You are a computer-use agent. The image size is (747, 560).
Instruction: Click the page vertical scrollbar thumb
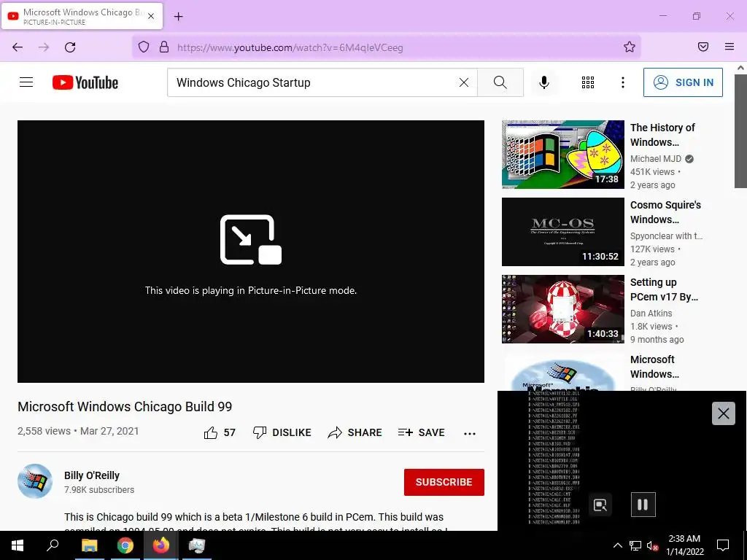click(x=740, y=130)
